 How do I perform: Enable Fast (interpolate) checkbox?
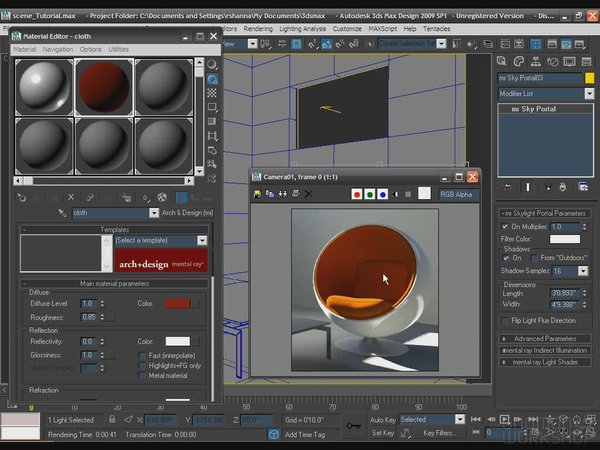[x=142, y=355]
